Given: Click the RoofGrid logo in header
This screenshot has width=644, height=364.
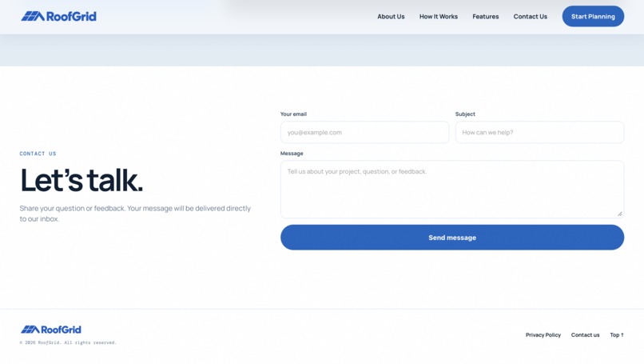Looking at the screenshot, I should [x=59, y=17].
